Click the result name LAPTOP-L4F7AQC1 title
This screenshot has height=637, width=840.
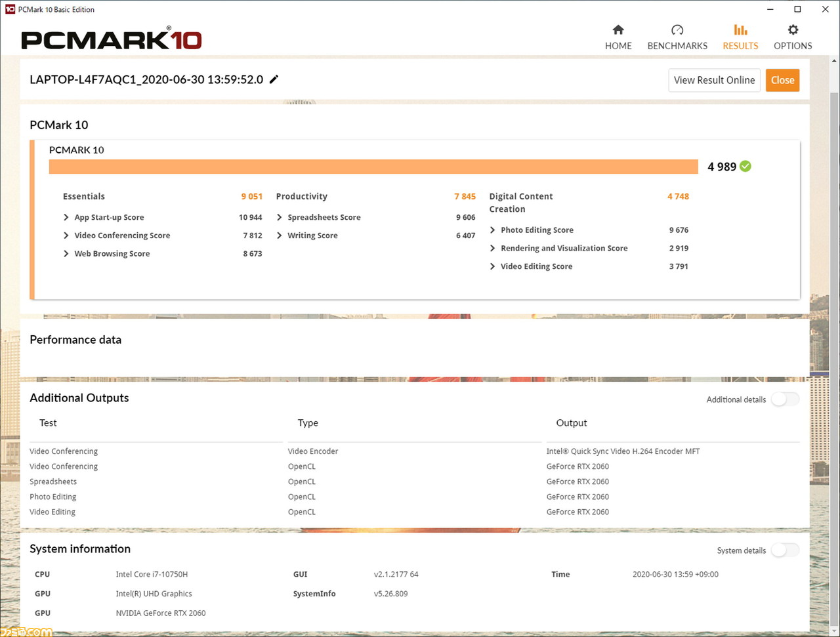coord(146,79)
